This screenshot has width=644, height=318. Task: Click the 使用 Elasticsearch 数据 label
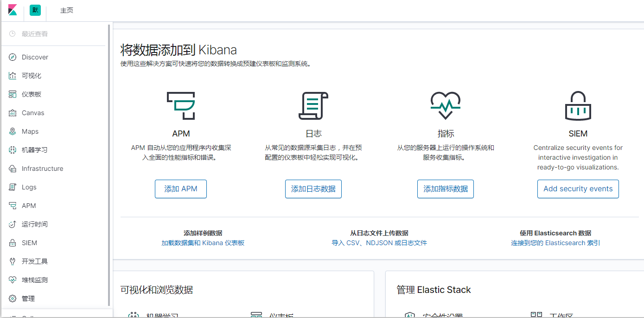point(555,233)
